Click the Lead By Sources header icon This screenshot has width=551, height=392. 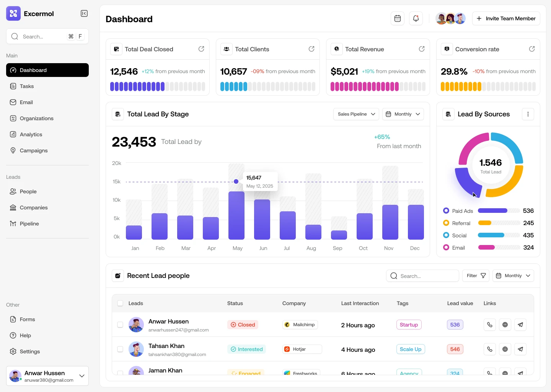point(448,114)
